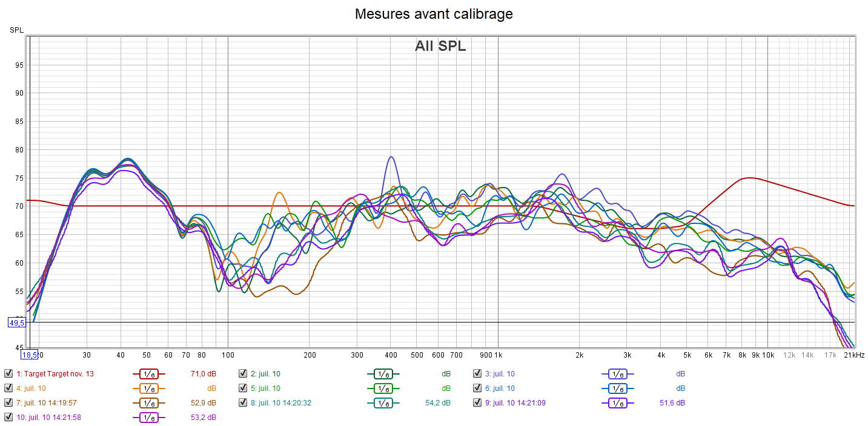This screenshot has height=426, width=868.
Task: Hide trace 5: juil. 10 via its checkbox
Action: click(x=243, y=388)
